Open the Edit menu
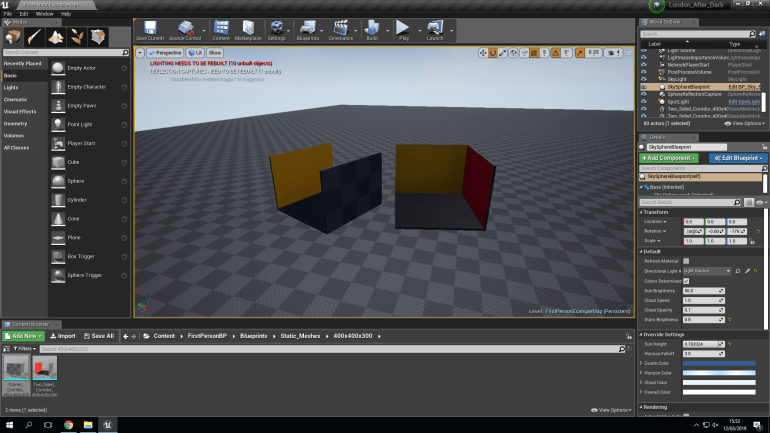This screenshot has height=433, width=770. click(x=24, y=14)
